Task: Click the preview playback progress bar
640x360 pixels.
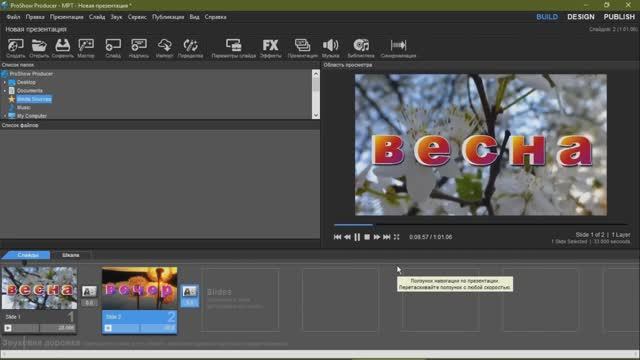Action: (x=480, y=225)
